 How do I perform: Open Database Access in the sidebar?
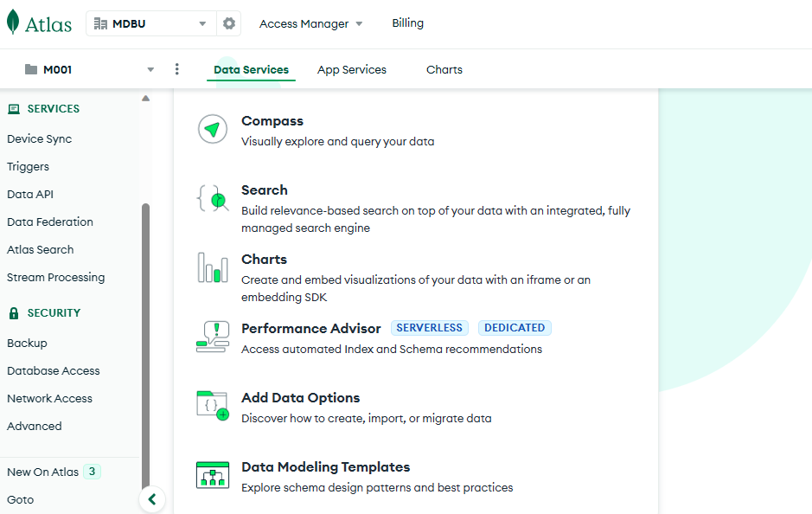pos(54,370)
